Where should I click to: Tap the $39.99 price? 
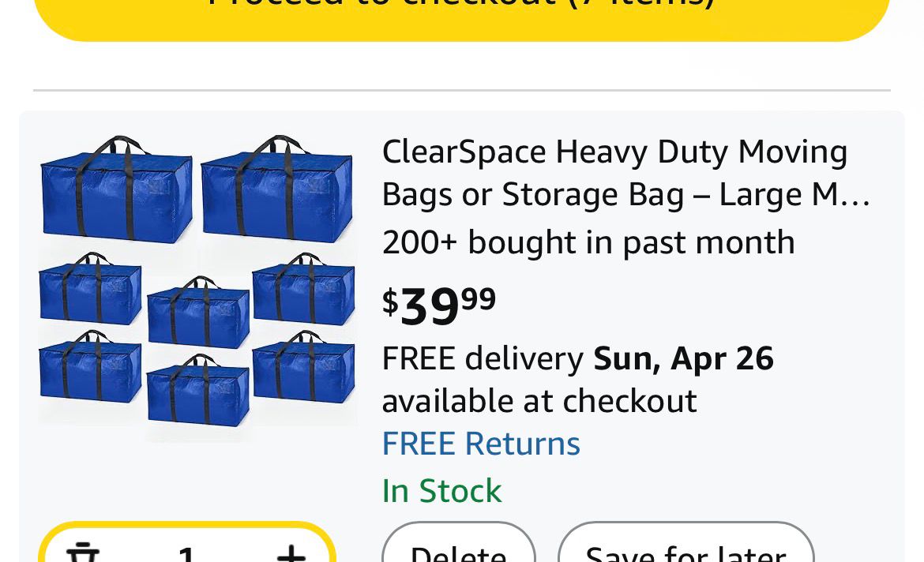tap(439, 305)
